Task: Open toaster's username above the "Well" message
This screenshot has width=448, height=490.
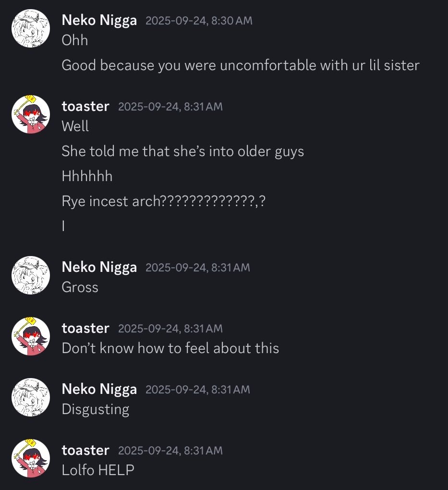Action: 85,106
